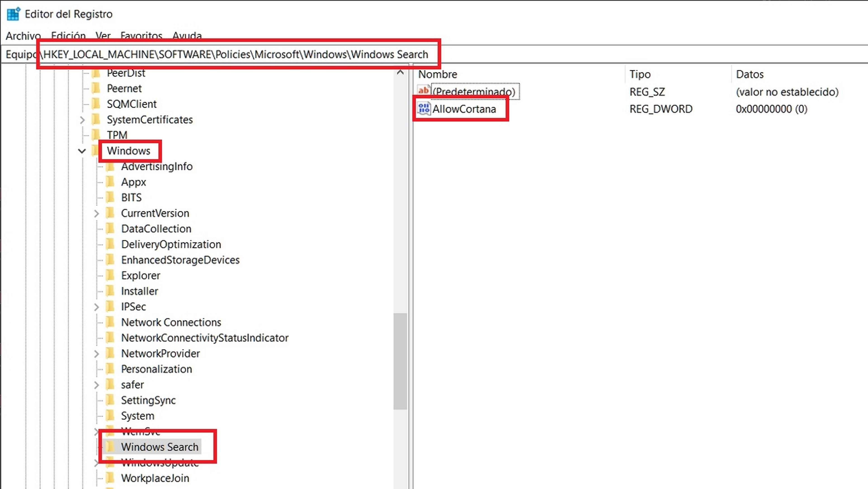
Task: Click the SettingSync folder icon
Action: pyautogui.click(x=110, y=400)
